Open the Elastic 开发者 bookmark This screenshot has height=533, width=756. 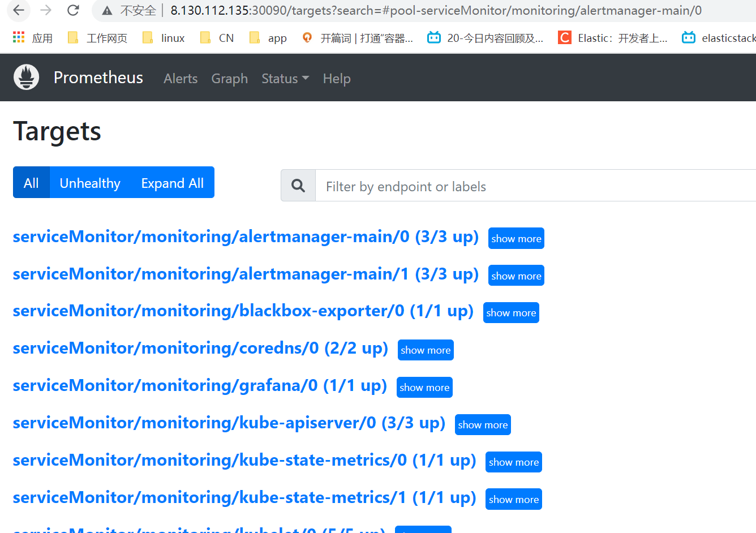pyautogui.click(x=613, y=38)
